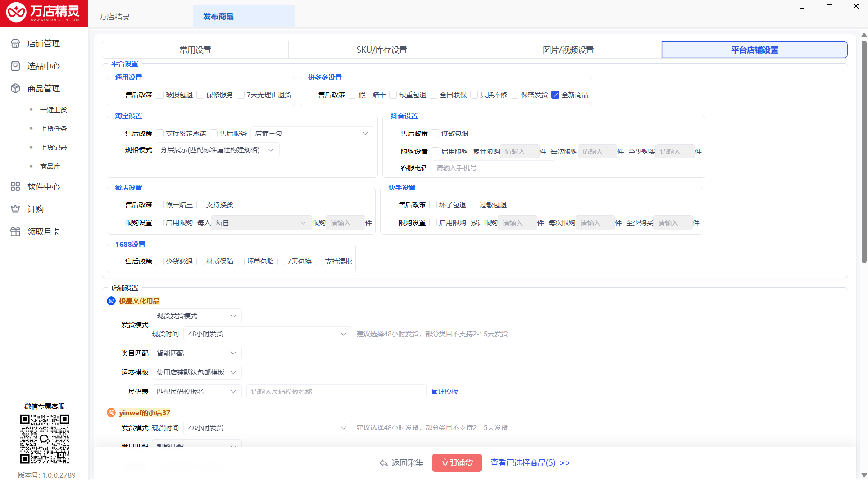Click the vertical scrollbar thumb
Viewport: 868px width, 480px height.
pos(863,152)
